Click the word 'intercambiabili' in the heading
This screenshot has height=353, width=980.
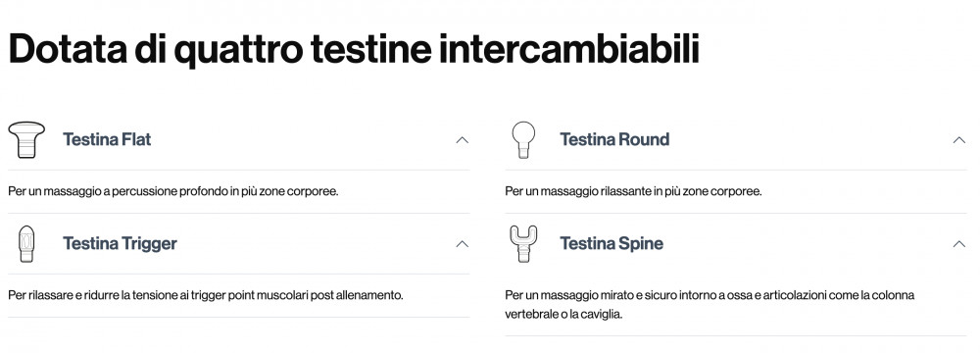(x=568, y=49)
